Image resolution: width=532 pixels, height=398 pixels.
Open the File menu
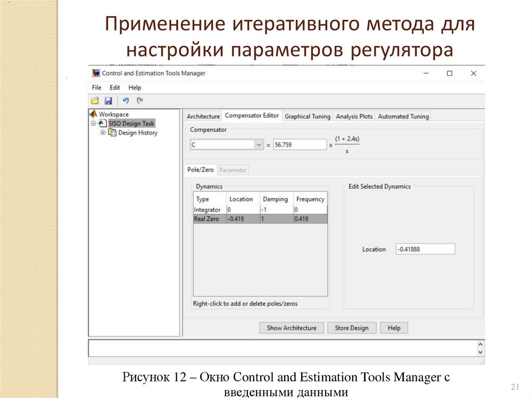pyautogui.click(x=96, y=88)
